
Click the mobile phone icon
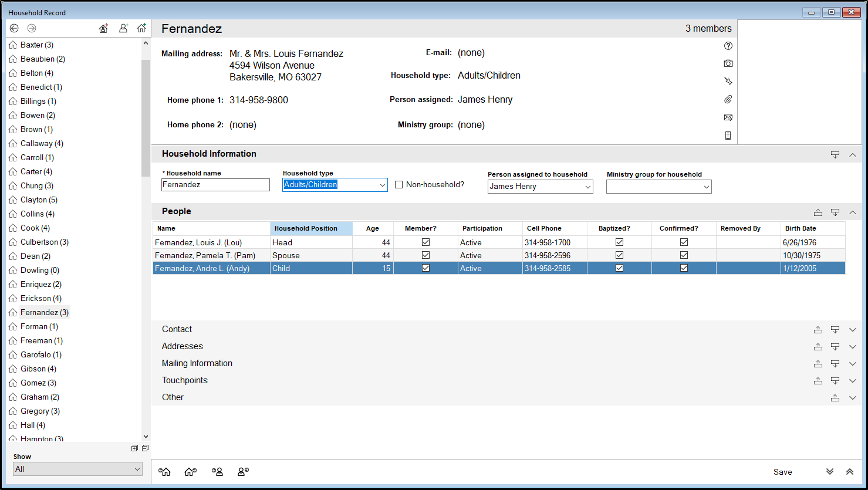coord(728,136)
